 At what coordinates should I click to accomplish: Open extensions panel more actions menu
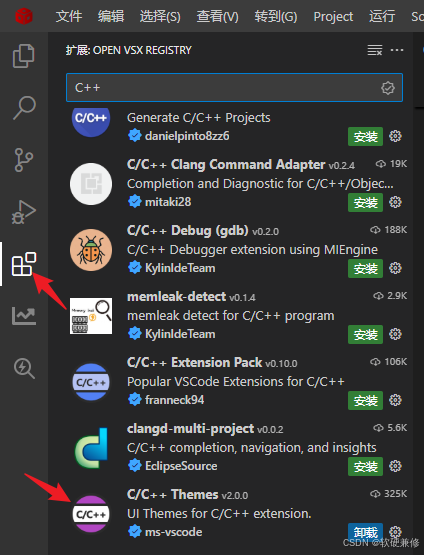pos(397,50)
